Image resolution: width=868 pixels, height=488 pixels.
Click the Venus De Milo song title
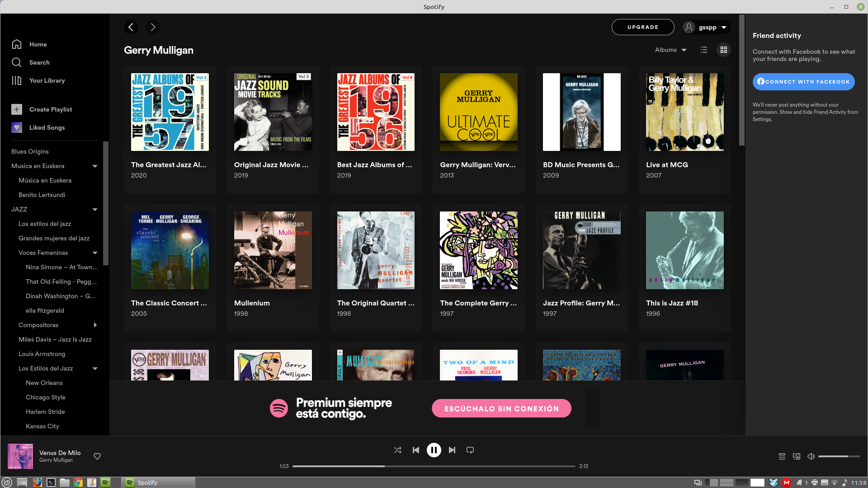[60, 453]
